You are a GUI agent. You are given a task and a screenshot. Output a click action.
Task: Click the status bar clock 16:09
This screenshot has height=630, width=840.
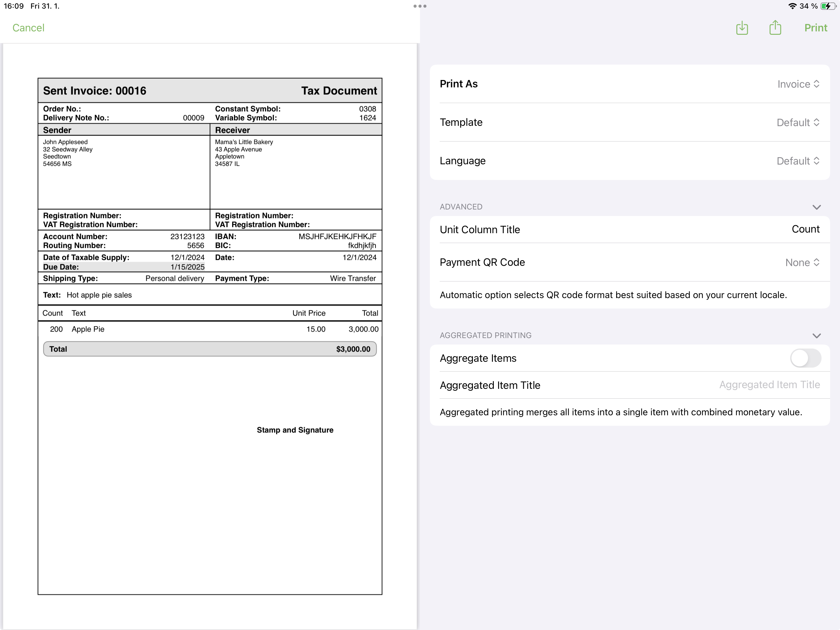(x=14, y=6)
